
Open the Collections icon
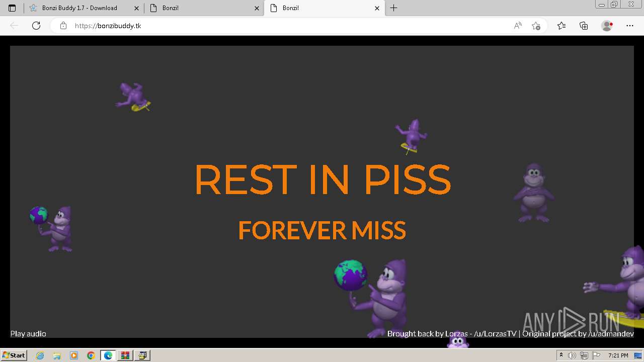[584, 26]
